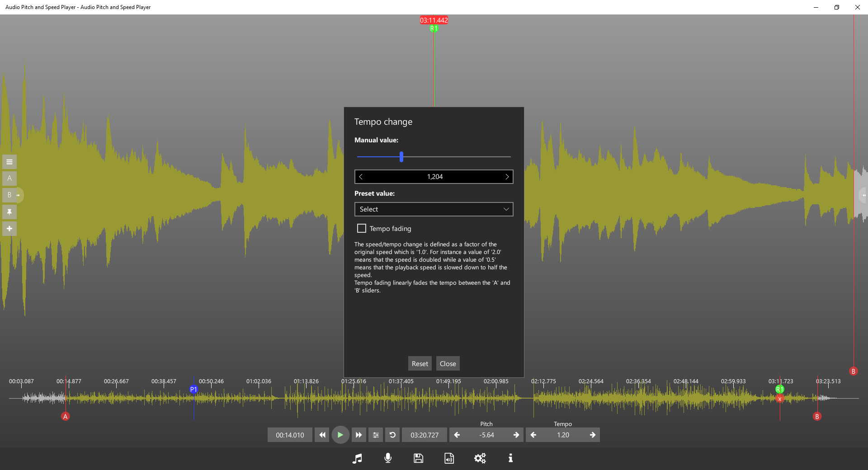Click the info icon in the bottom bar
This screenshot has height=470, width=868.
[x=510, y=458]
